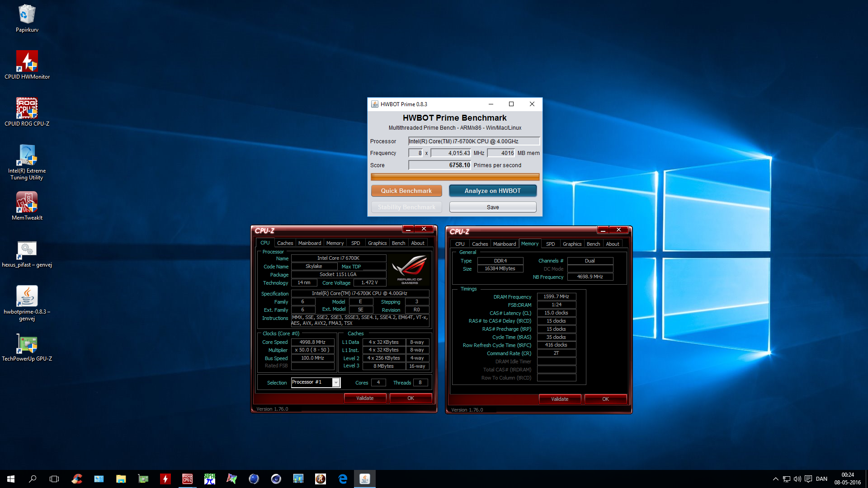Click the DRAM Frequency value 1599.7 MHz
The image size is (868, 488).
(556, 297)
